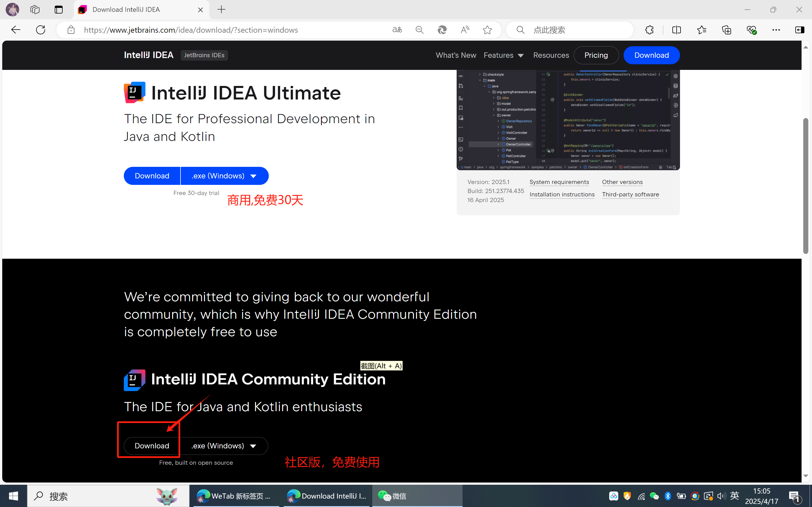Click the page vertical scrollbar thumb
Image resolution: width=812 pixels, height=507 pixels.
pos(806,186)
